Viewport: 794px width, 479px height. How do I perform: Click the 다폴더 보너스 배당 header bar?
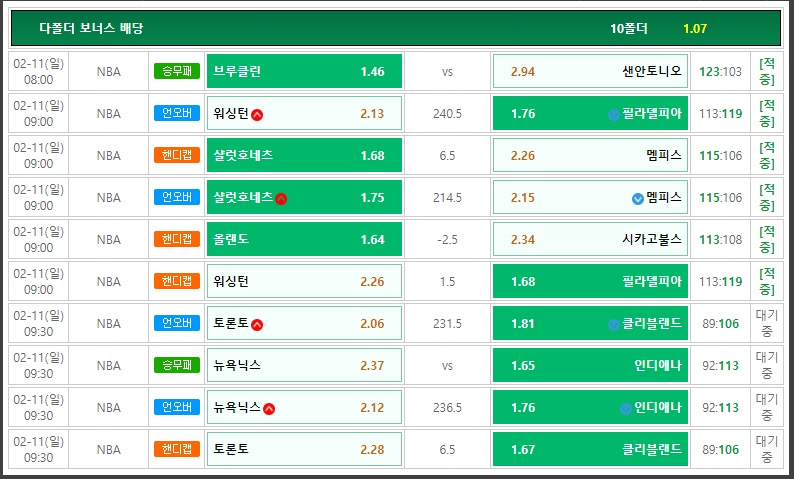pyautogui.click(x=396, y=28)
